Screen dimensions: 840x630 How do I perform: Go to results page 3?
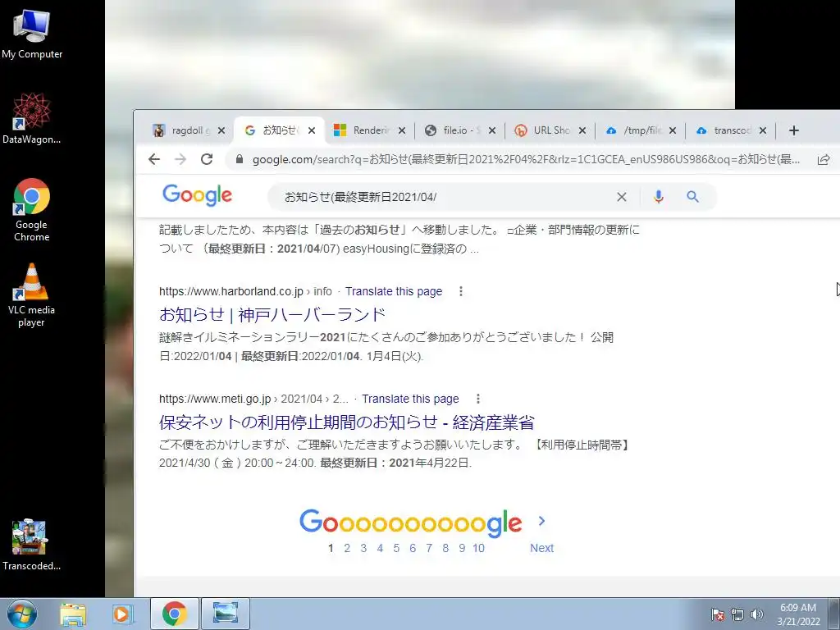click(363, 548)
